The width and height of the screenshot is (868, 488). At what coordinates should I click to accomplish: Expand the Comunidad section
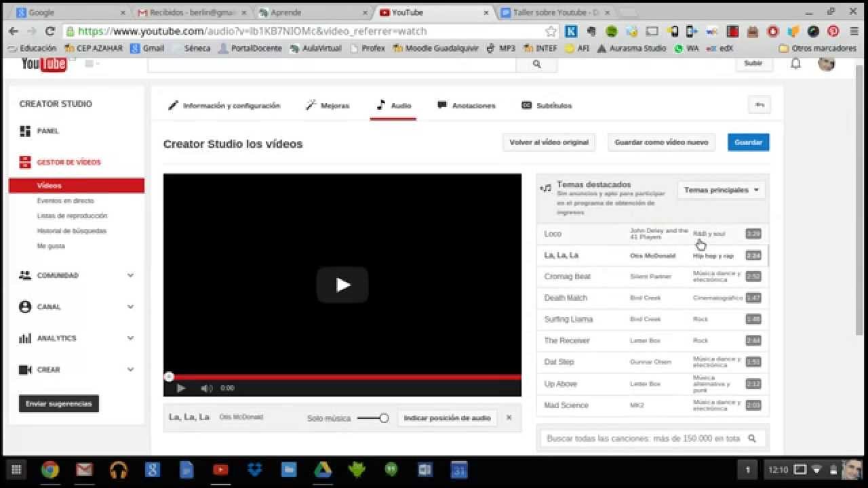coord(76,275)
